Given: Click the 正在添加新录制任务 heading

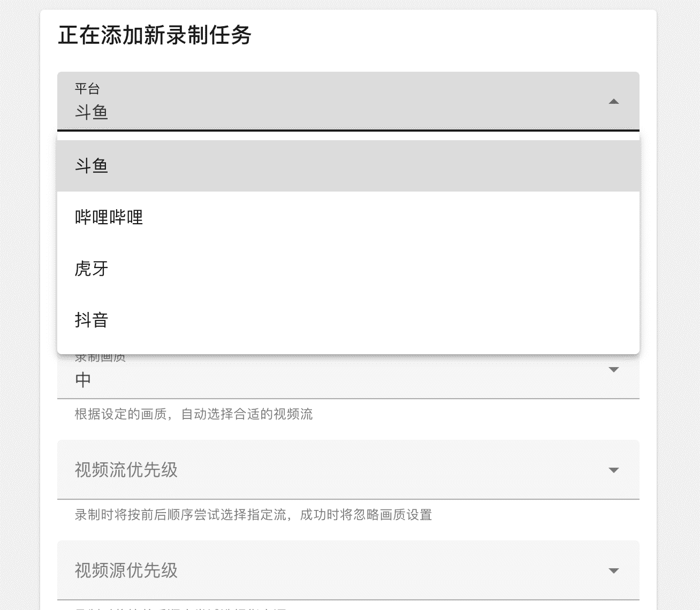Looking at the screenshot, I should 155,35.
